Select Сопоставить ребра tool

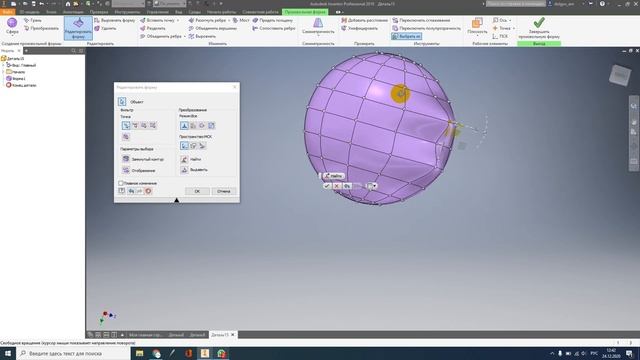pyautogui.click(x=273, y=28)
